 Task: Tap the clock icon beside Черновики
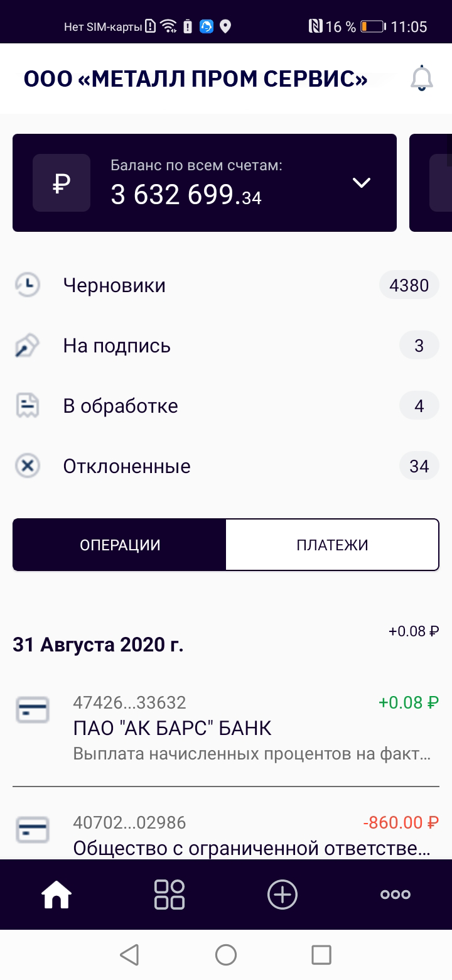click(28, 285)
